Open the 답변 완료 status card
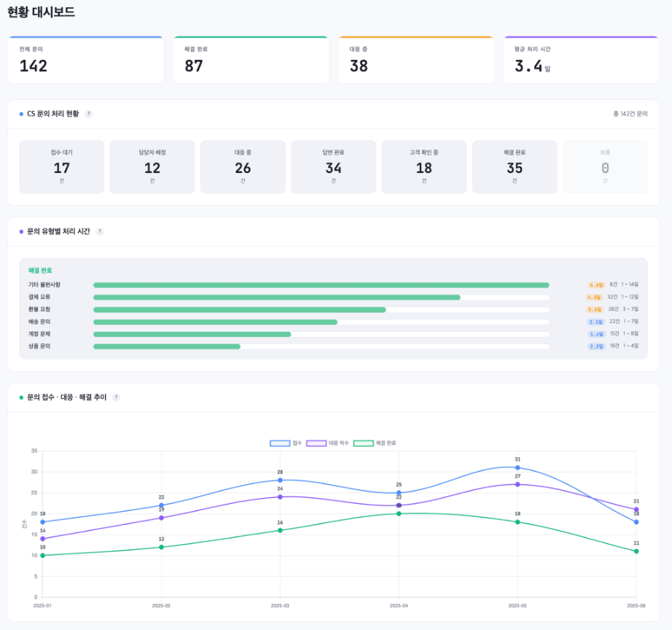The image size is (672, 630). pos(333,167)
